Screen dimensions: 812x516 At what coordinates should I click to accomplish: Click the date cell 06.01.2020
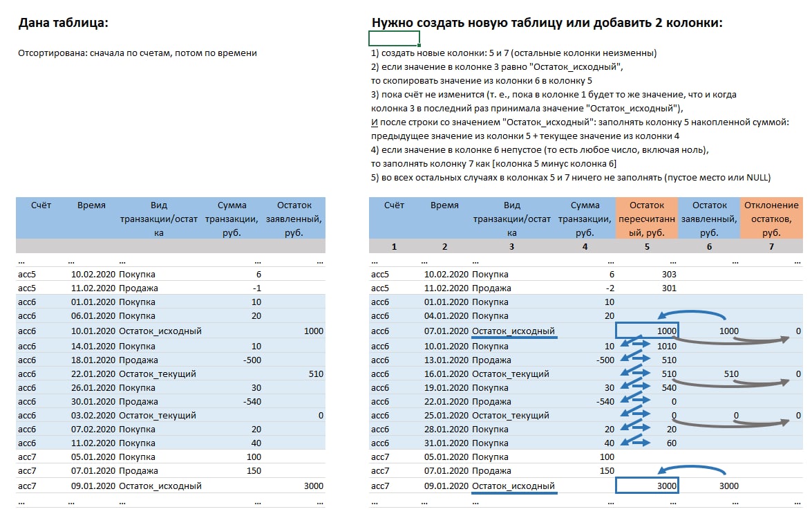(x=93, y=316)
